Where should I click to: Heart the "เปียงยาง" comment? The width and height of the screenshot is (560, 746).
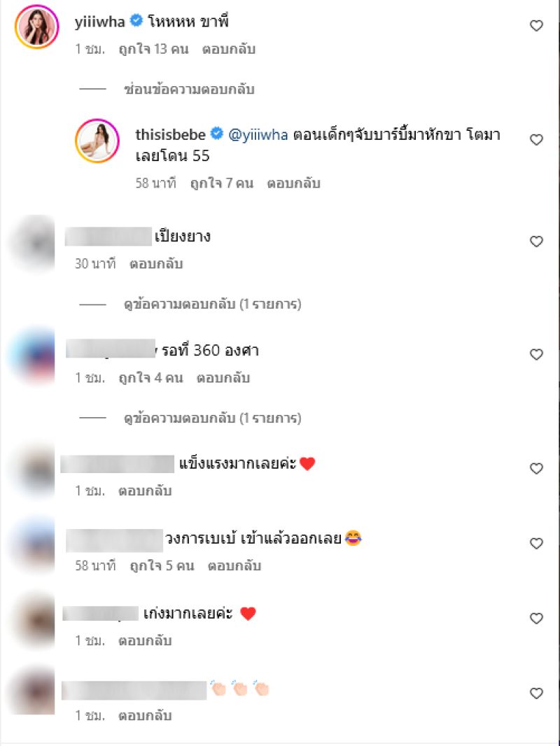click(x=536, y=241)
